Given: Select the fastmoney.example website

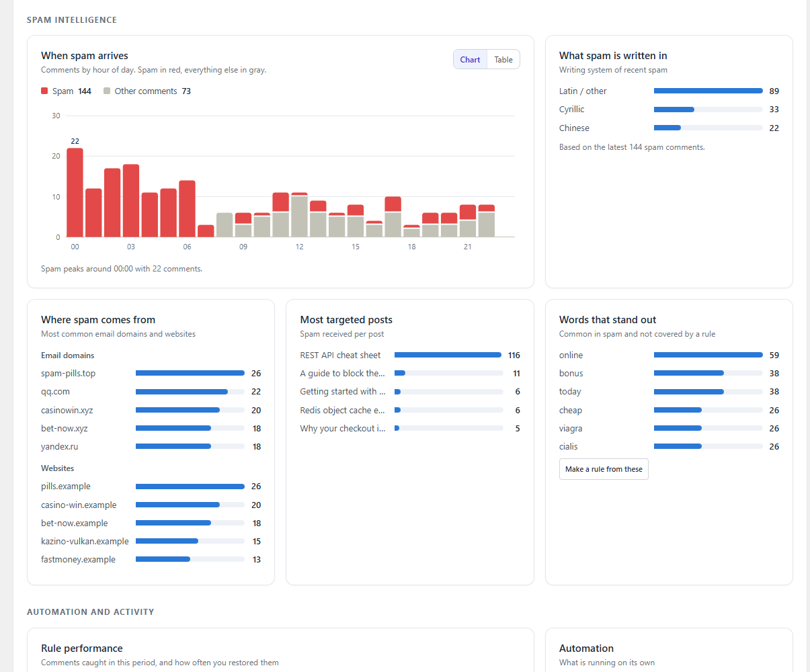Looking at the screenshot, I should click(151, 559).
